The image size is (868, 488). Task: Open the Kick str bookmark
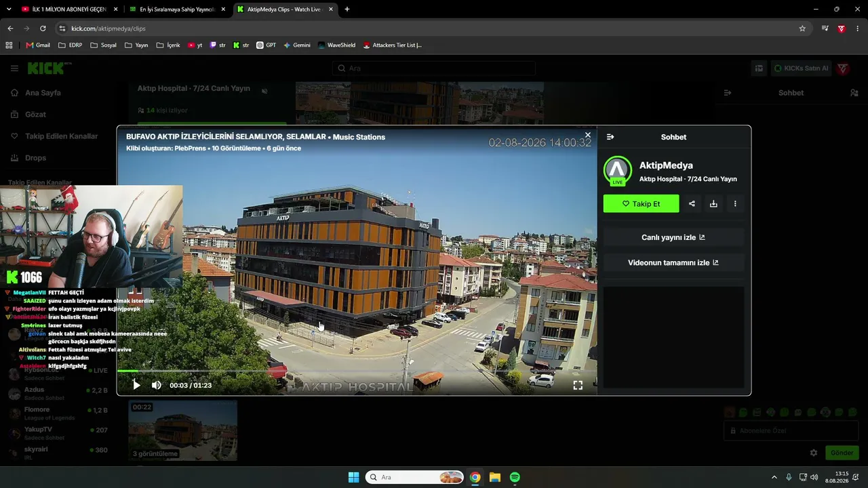[x=241, y=45]
